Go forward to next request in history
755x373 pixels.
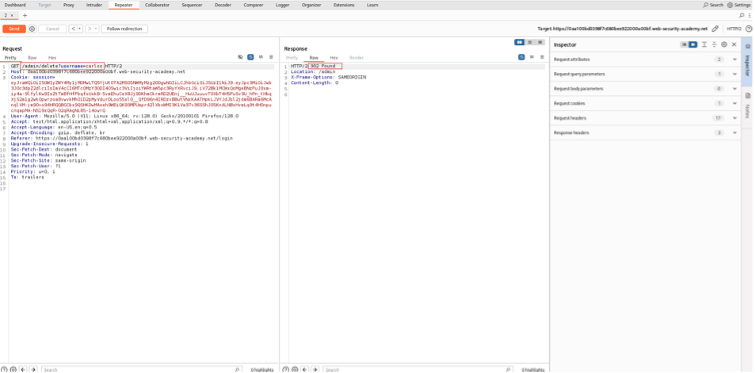pyautogui.click(x=89, y=29)
